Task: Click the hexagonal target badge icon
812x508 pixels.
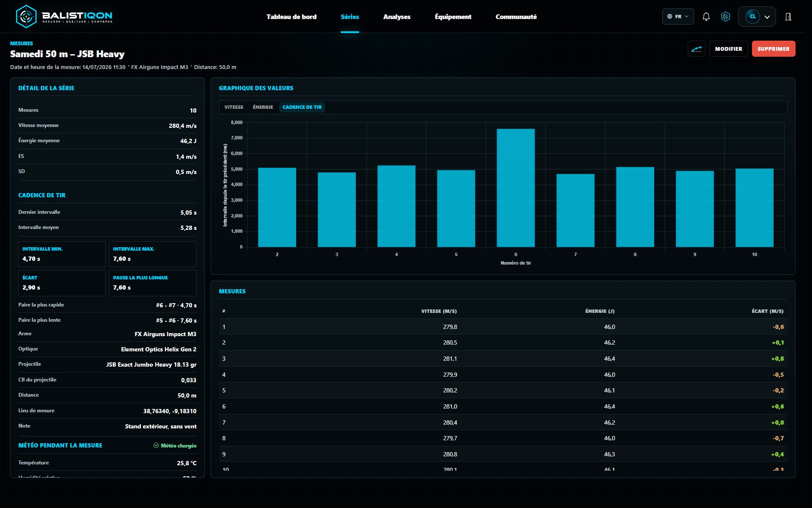Action: (x=726, y=17)
